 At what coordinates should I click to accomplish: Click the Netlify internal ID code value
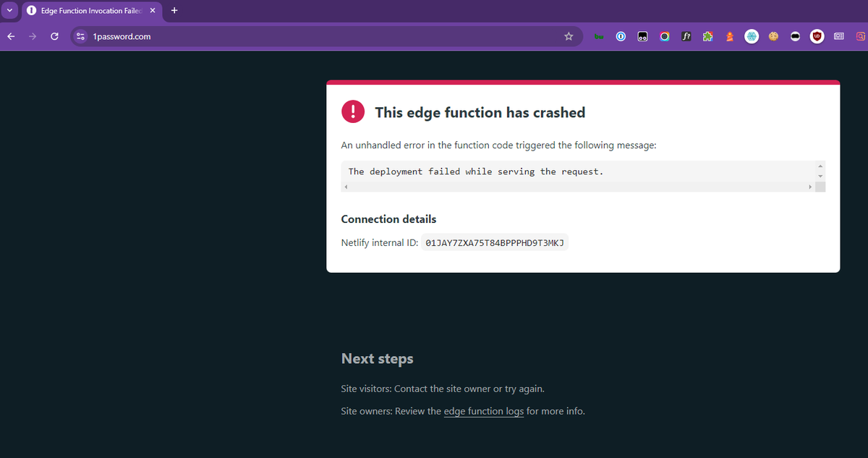click(x=495, y=243)
